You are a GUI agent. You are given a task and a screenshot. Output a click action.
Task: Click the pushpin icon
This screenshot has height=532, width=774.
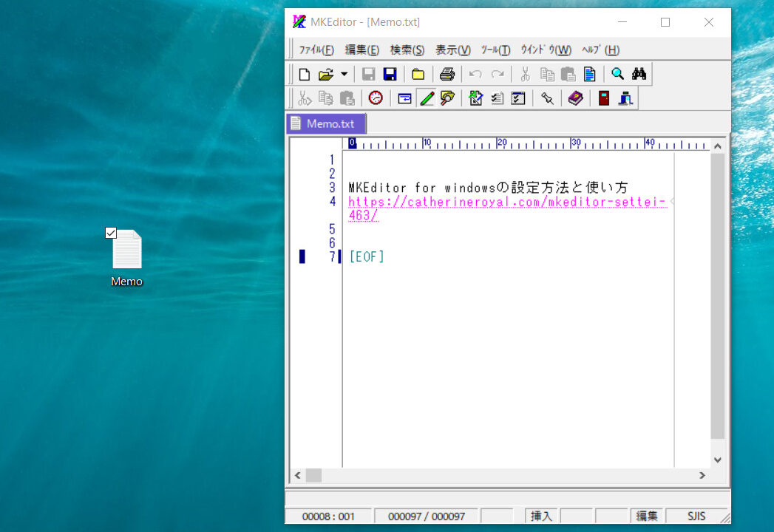click(x=547, y=98)
